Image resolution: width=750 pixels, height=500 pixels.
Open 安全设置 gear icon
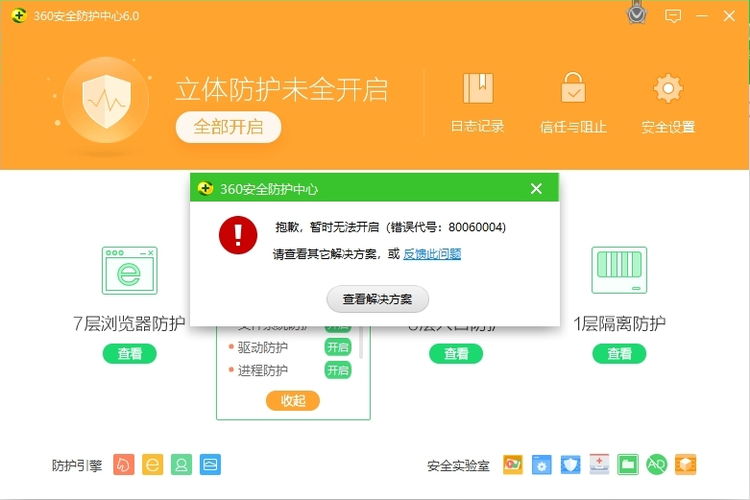(x=668, y=89)
